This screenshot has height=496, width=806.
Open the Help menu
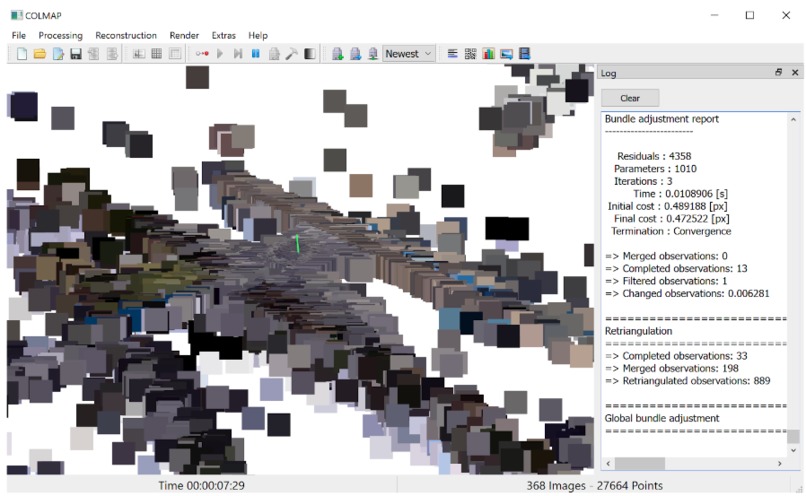tap(258, 35)
